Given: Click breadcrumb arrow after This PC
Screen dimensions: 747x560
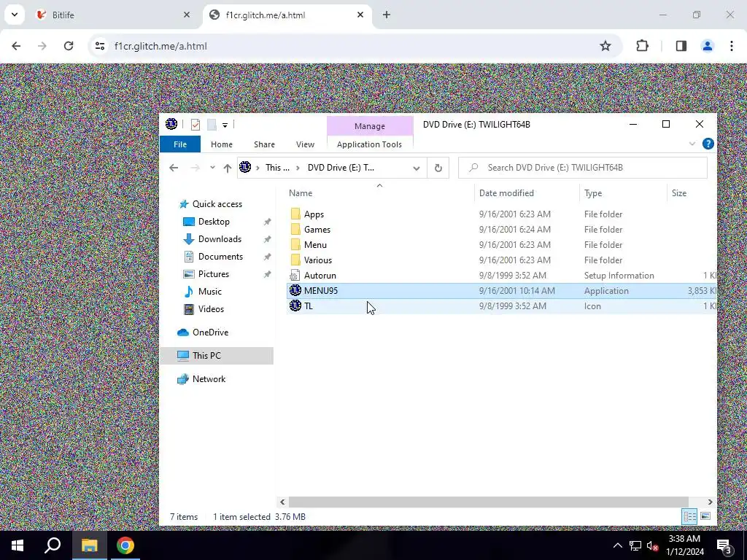Looking at the screenshot, I should coord(298,168).
